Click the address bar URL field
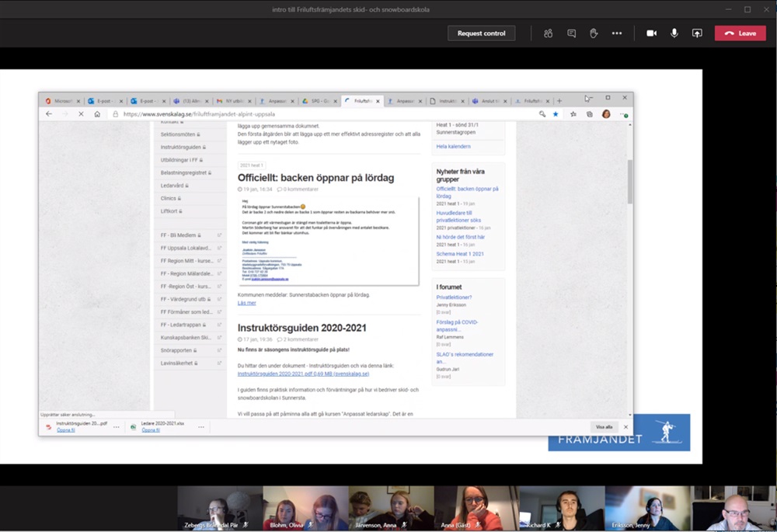 tap(311, 113)
